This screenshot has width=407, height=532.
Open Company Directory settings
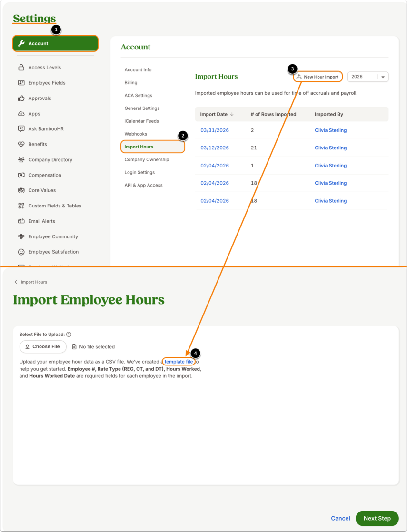[50, 159]
